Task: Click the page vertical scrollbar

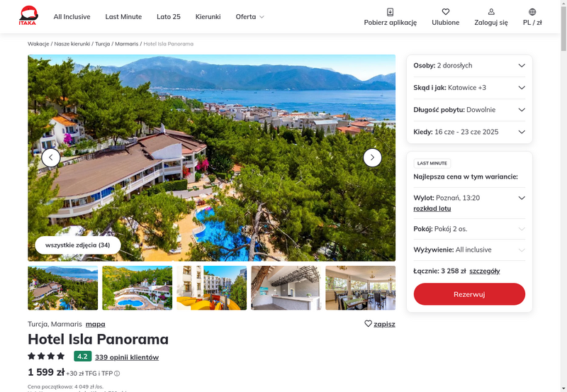Action: (x=563, y=196)
